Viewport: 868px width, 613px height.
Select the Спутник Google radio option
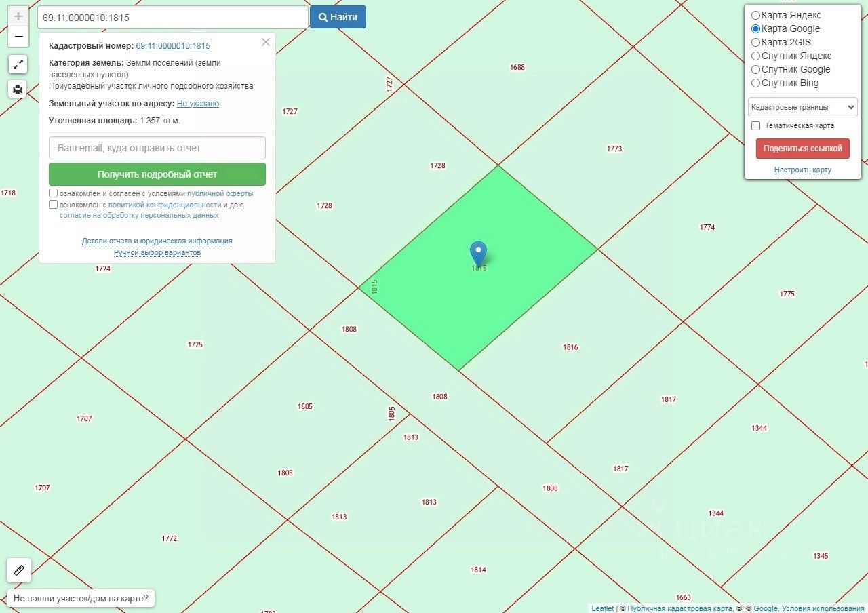click(x=755, y=69)
